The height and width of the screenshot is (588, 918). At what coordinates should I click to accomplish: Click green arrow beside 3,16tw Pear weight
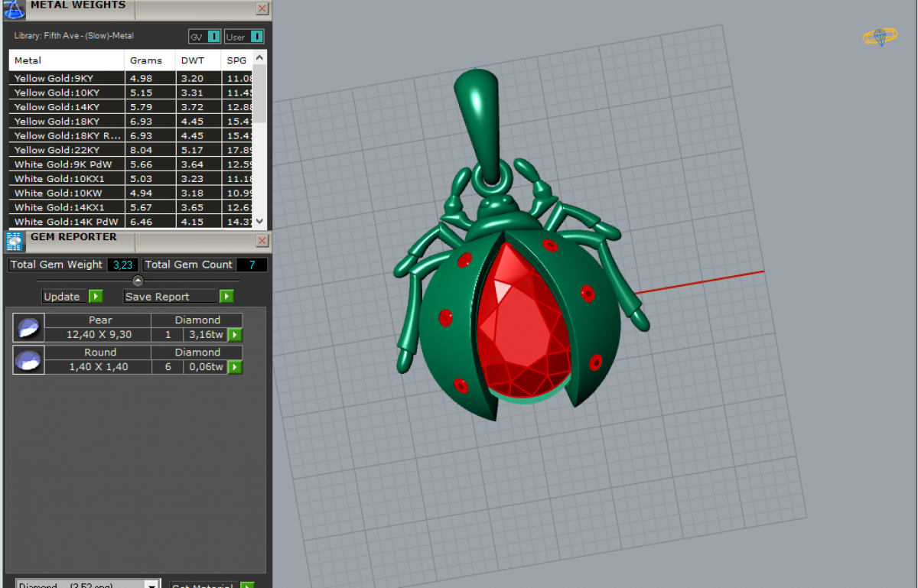point(235,335)
